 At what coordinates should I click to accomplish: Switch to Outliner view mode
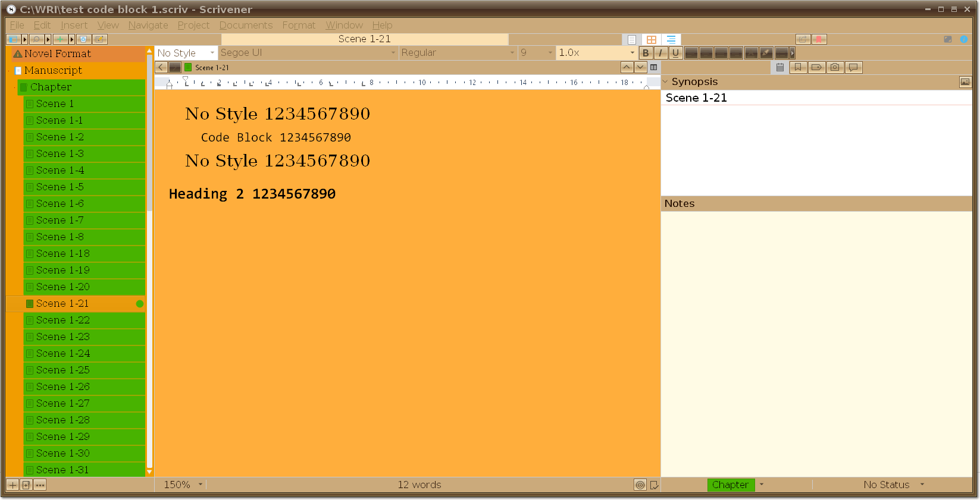click(671, 39)
